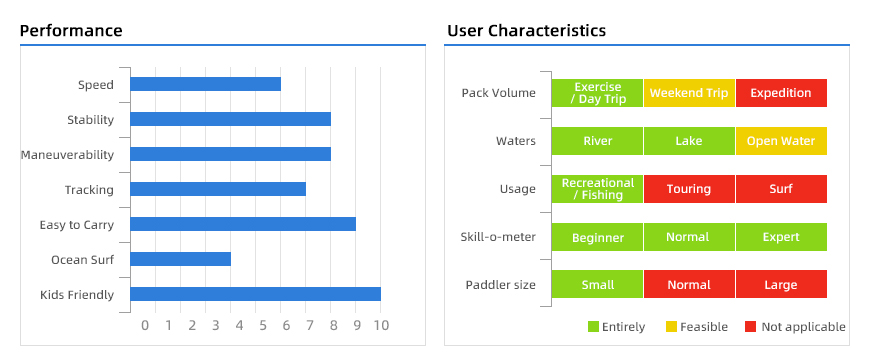Image resolution: width=870 pixels, height=364 pixels.
Task: Click the green Entirely legend swatch
Action: coord(593,327)
